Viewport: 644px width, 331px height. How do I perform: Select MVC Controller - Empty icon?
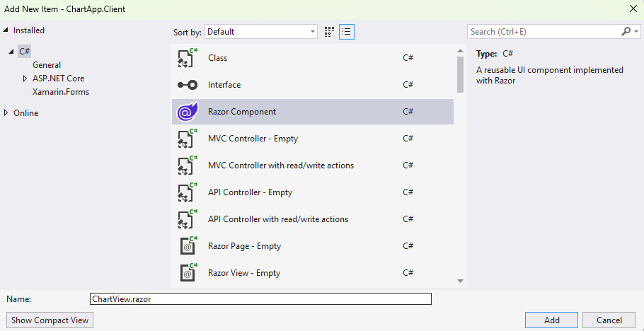[x=187, y=139]
